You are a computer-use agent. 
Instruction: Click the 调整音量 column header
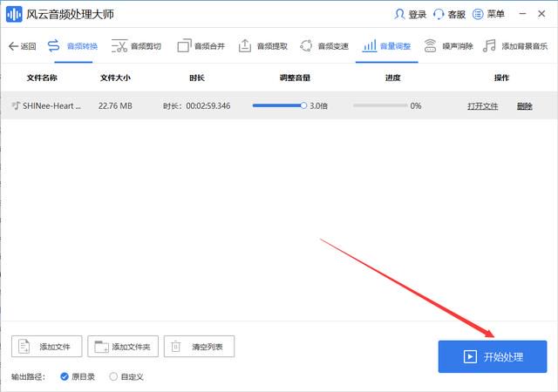click(x=295, y=78)
